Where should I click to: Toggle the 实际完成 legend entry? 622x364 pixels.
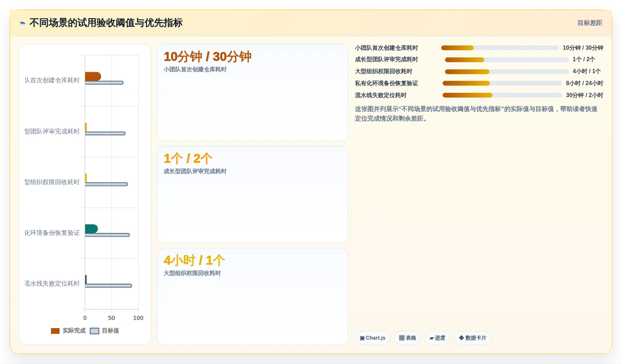click(68, 331)
